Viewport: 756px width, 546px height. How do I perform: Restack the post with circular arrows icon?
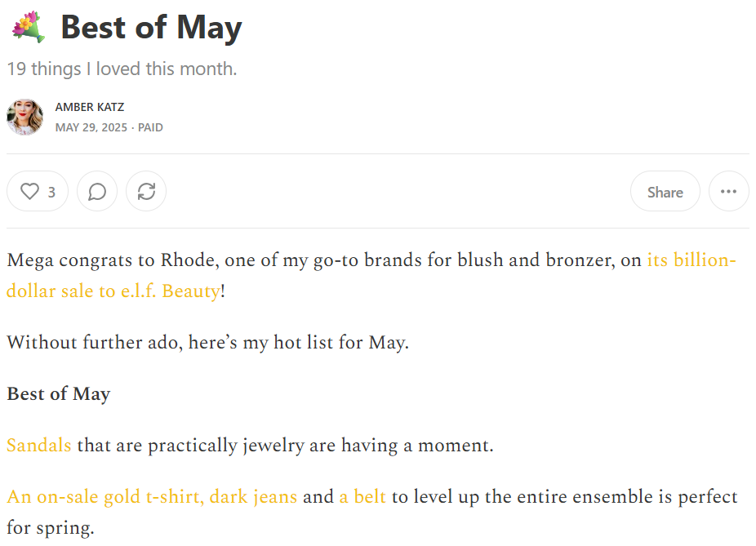click(x=146, y=191)
